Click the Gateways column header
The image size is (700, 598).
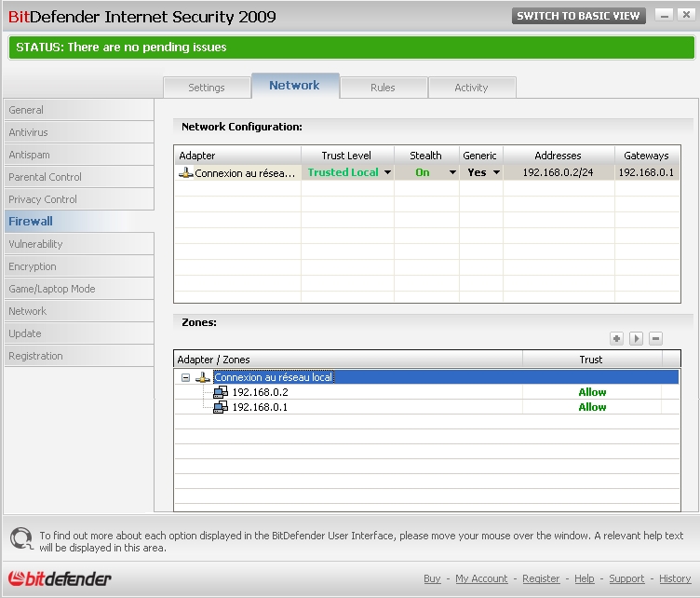coord(647,156)
